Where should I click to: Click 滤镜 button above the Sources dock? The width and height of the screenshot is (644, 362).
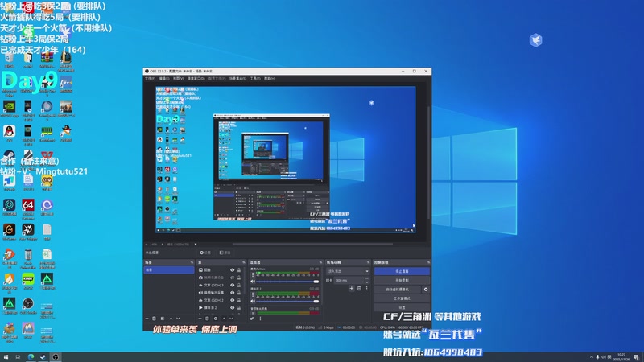tap(225, 253)
